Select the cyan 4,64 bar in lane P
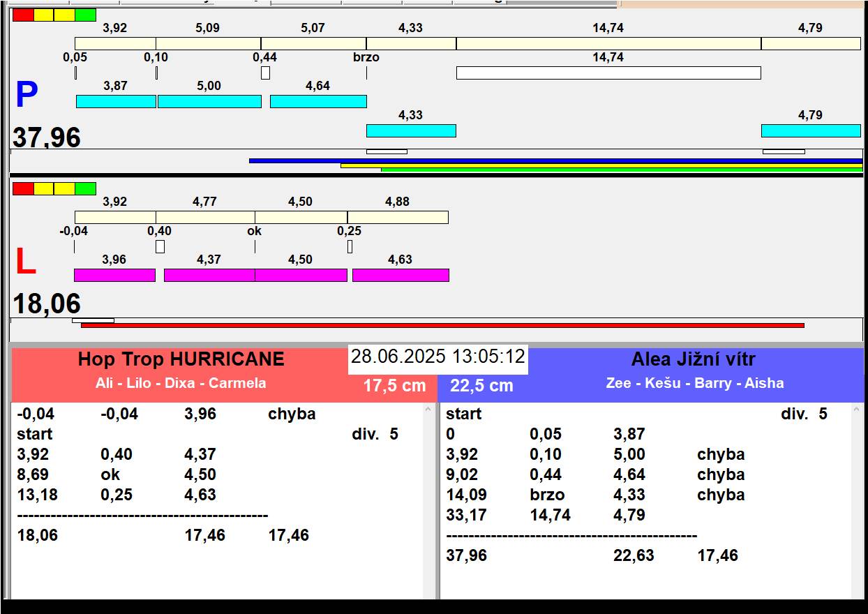868x614 pixels. 318,101
